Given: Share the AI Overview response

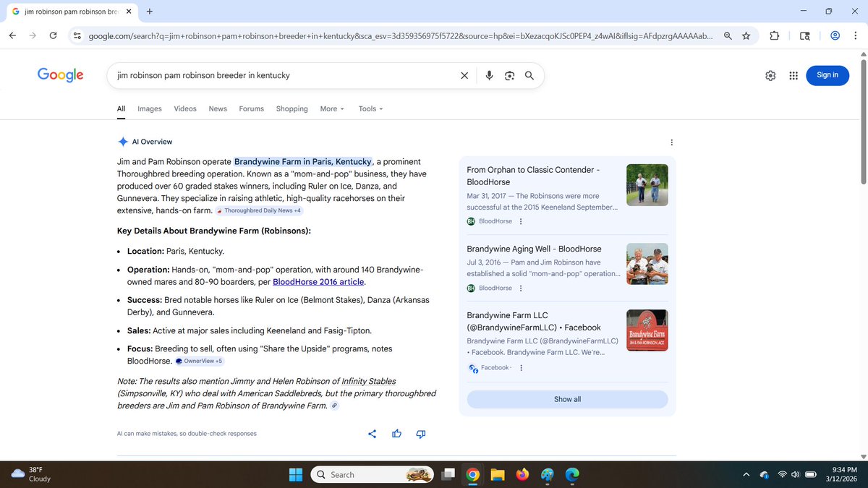Looking at the screenshot, I should 373,434.
